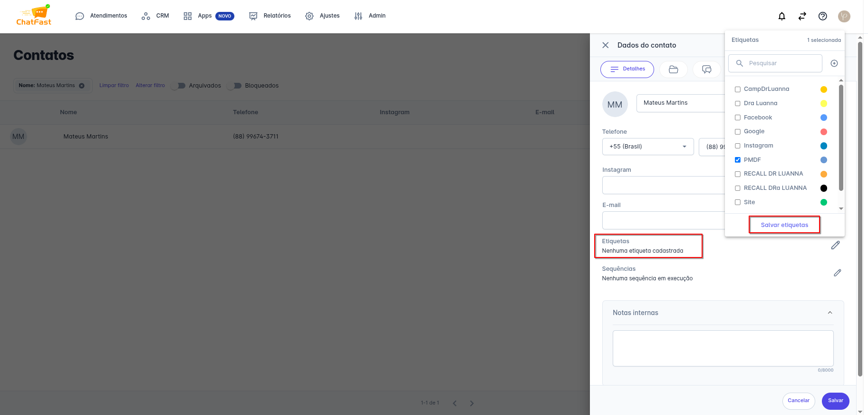Check the Facebook label checkbox
This screenshot has height=415, width=868.
[x=738, y=118]
